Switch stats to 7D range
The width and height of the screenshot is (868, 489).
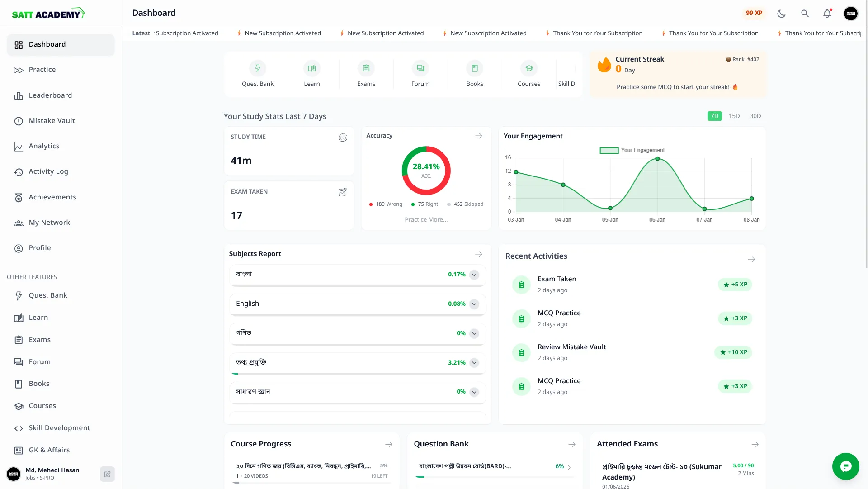coord(714,116)
